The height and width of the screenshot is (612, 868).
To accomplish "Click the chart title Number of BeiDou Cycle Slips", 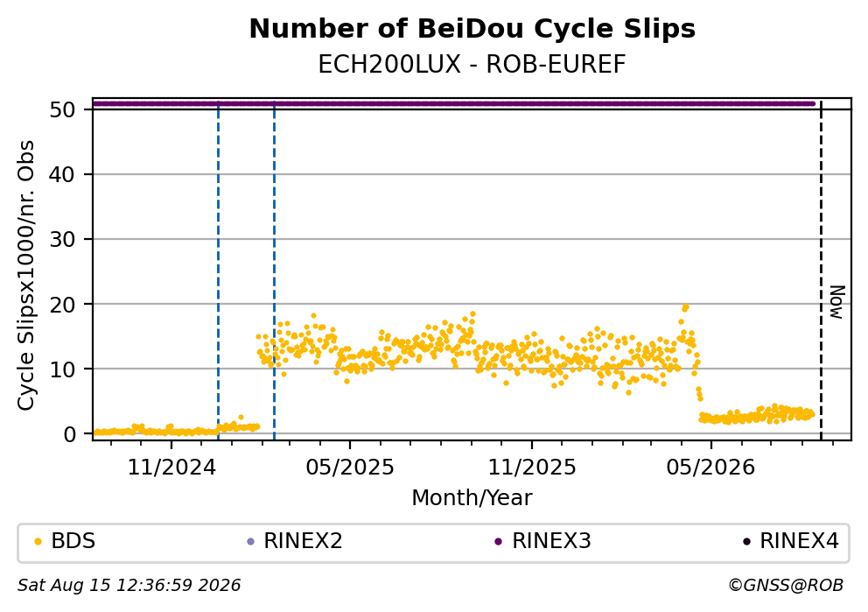I will pos(472,29).
